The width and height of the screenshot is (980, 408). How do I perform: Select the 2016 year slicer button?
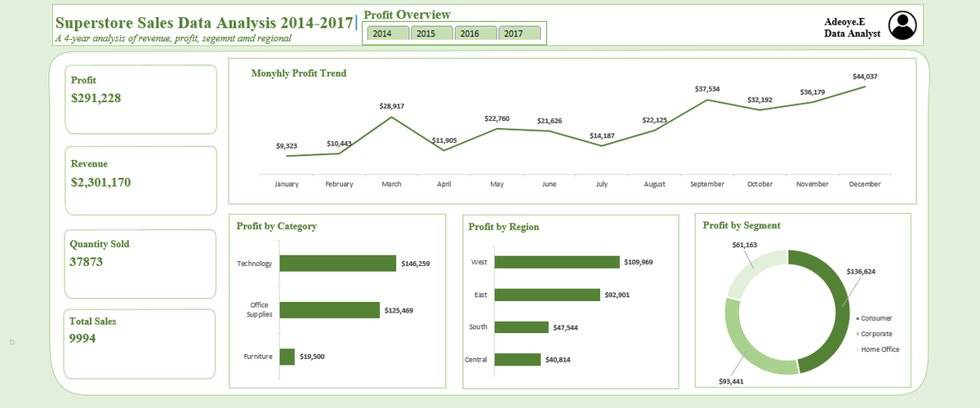pos(475,33)
